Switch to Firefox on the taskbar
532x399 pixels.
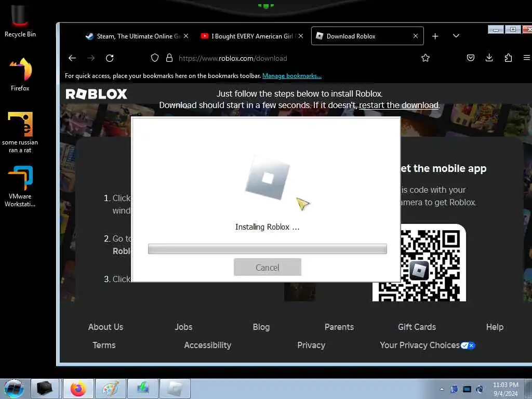tap(78, 389)
